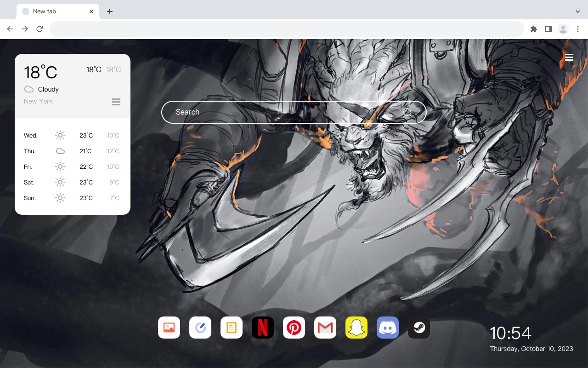Open the Discord shortcut
Viewport: 588px width, 368px height.
[388, 328]
